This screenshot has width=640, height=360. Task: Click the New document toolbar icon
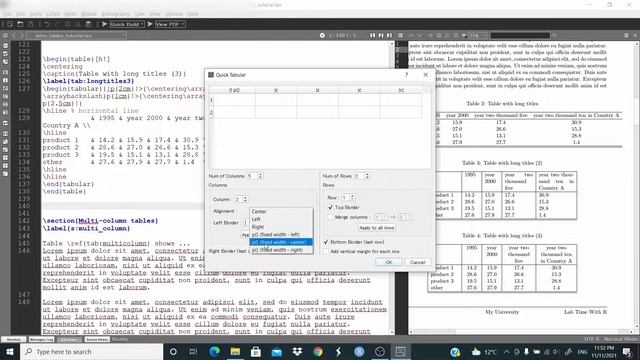[x=10, y=24]
